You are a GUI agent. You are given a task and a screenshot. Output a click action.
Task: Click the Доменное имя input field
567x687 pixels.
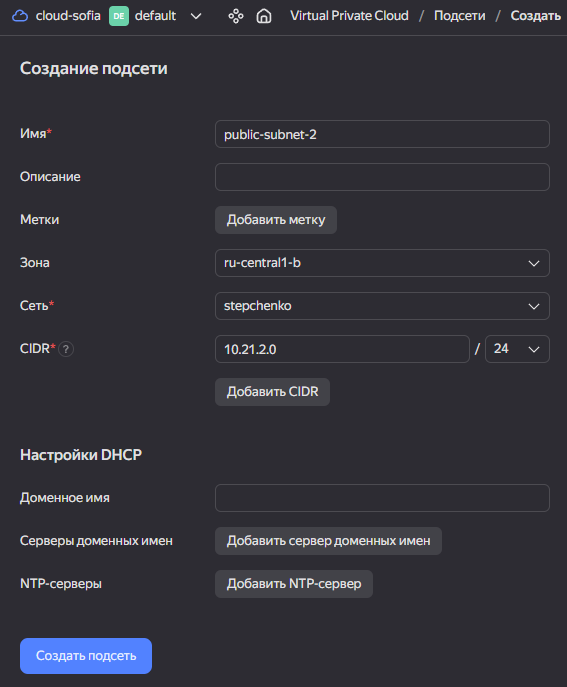[382, 498]
